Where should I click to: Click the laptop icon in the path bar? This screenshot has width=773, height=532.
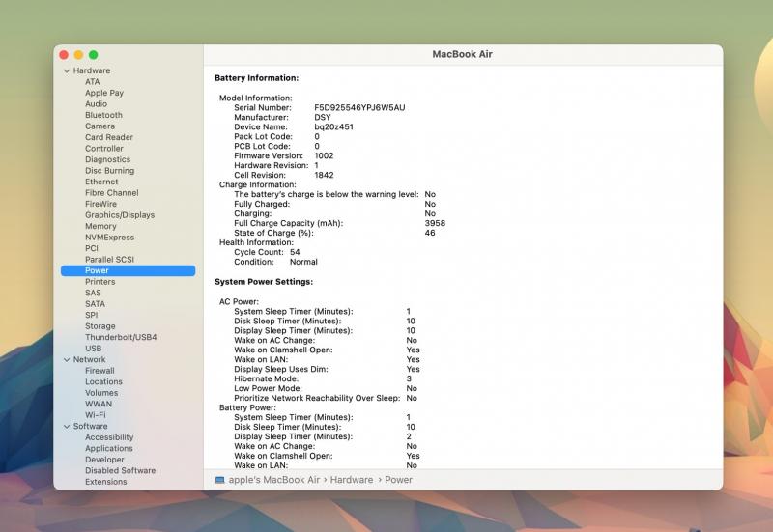click(x=220, y=480)
